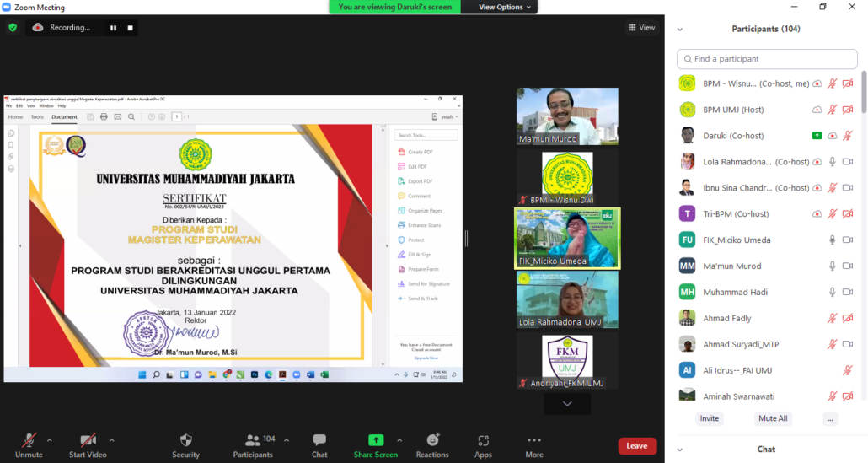Expand audio options caret beside Unmute
Viewport: 868px width, 463px height.
(x=49, y=440)
